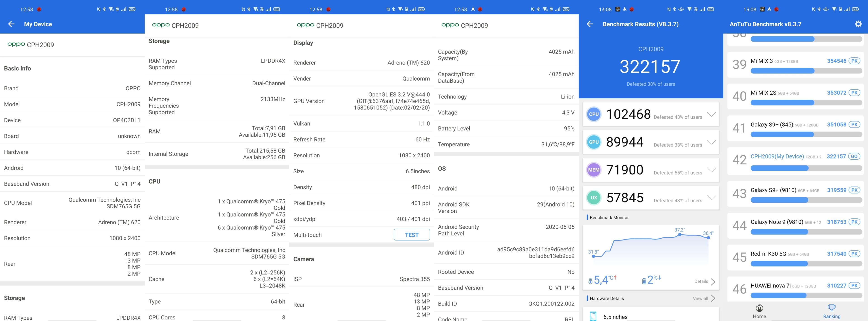Go back from the My Device screen
This screenshot has height=321, width=868.
coord(11,24)
